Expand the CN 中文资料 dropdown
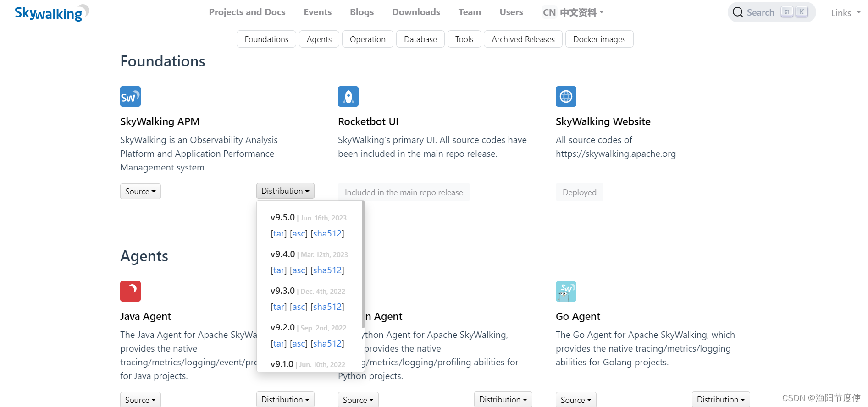 click(x=573, y=12)
